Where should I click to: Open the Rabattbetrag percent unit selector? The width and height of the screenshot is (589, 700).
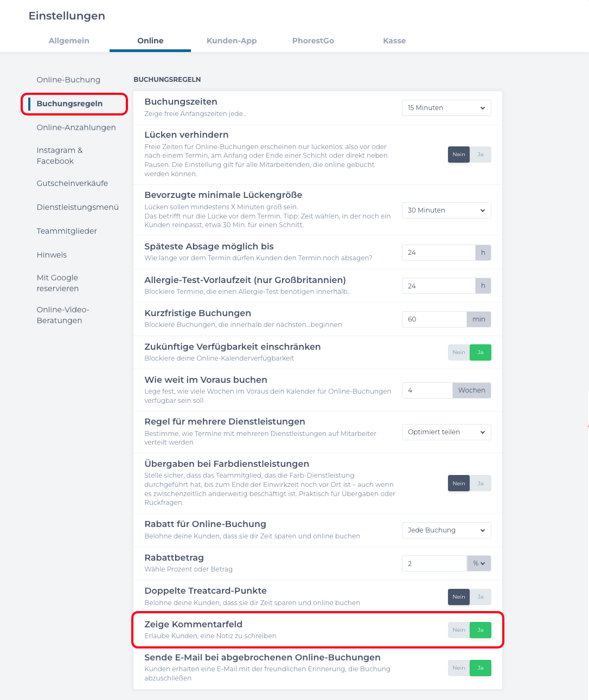[x=479, y=563]
